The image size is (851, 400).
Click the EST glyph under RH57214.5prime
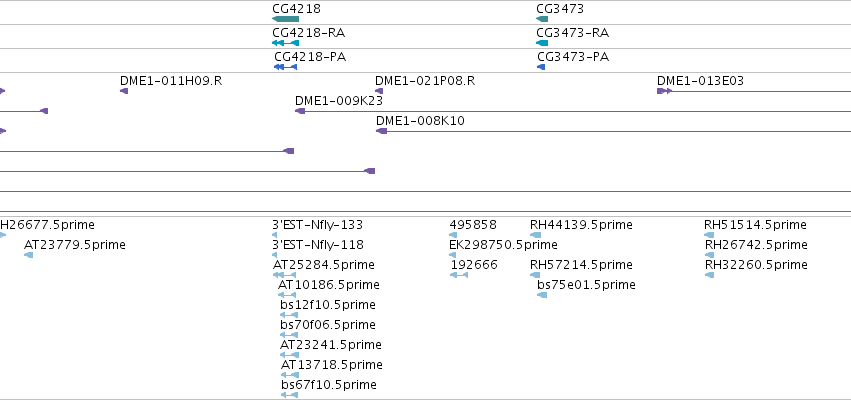click(x=535, y=275)
